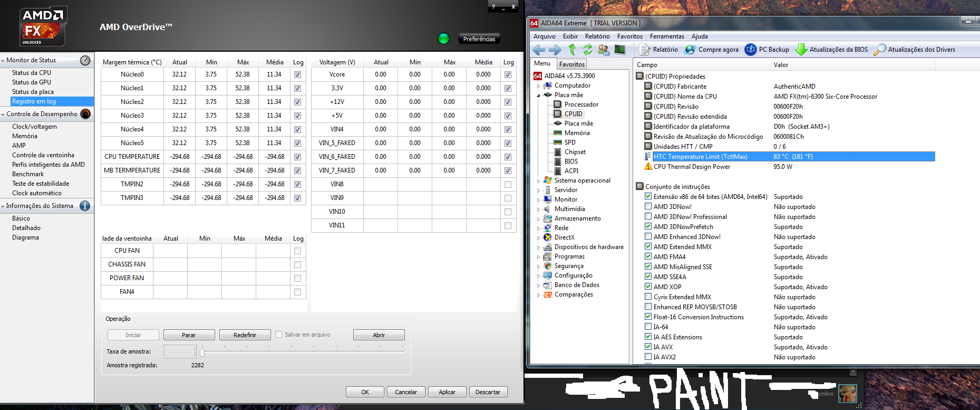The image size is (980, 410).
Task: Click the chat avatar thumbnail at bottom right
Action: (x=848, y=394)
